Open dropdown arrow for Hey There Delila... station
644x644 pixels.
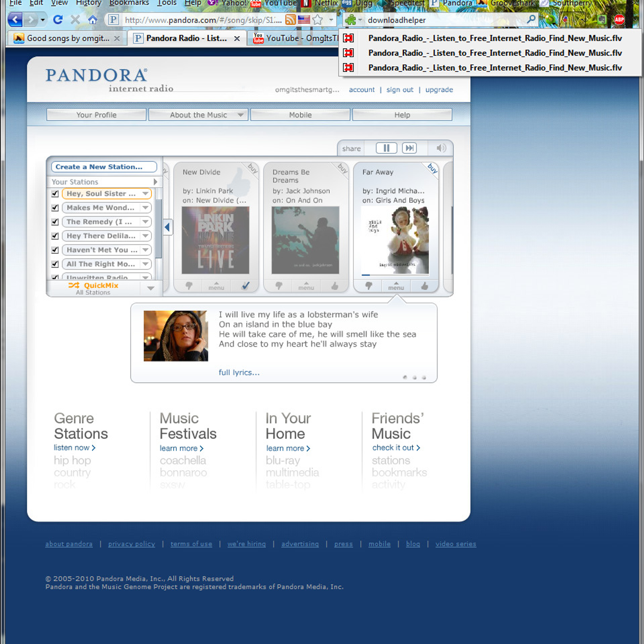[145, 236]
